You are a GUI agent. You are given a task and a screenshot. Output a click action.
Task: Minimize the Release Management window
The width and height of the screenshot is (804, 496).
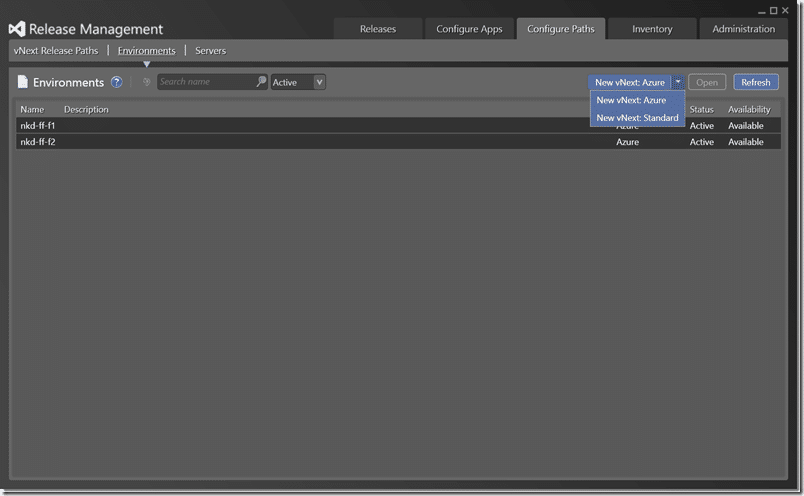[x=762, y=11]
